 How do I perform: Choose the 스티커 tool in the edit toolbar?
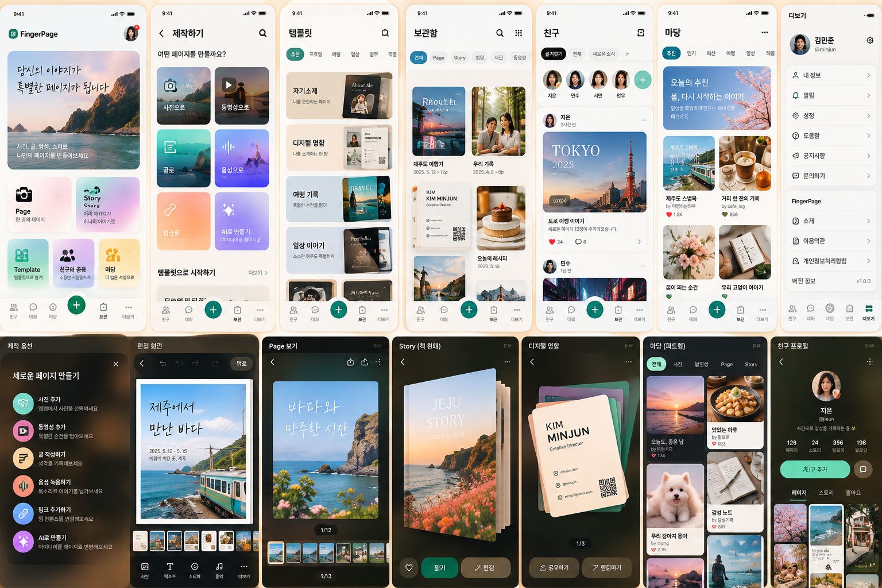[195, 570]
